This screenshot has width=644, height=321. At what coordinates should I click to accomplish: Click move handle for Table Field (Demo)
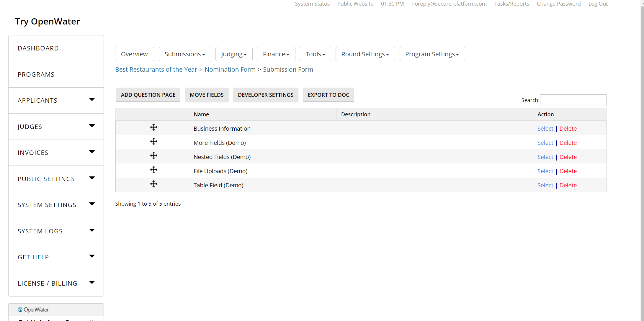click(x=153, y=184)
